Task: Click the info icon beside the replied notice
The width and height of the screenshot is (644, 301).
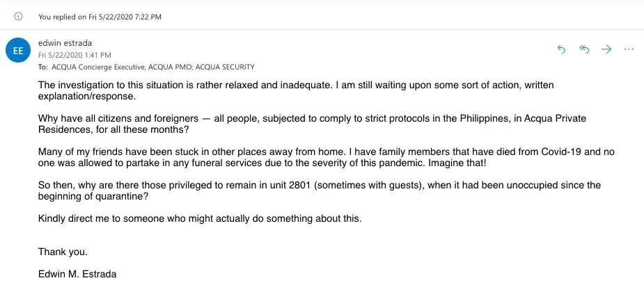Action: 19,16
